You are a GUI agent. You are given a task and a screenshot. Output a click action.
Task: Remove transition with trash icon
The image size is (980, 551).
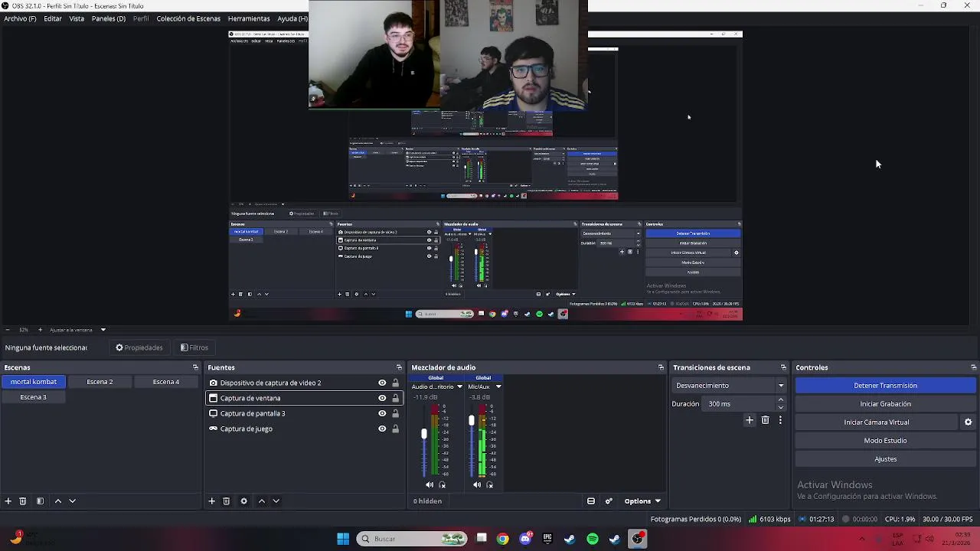click(x=765, y=420)
